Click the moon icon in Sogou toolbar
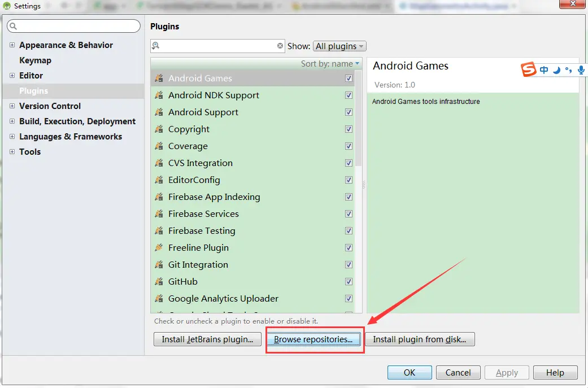Screen dimensions: 588x388 (556, 69)
